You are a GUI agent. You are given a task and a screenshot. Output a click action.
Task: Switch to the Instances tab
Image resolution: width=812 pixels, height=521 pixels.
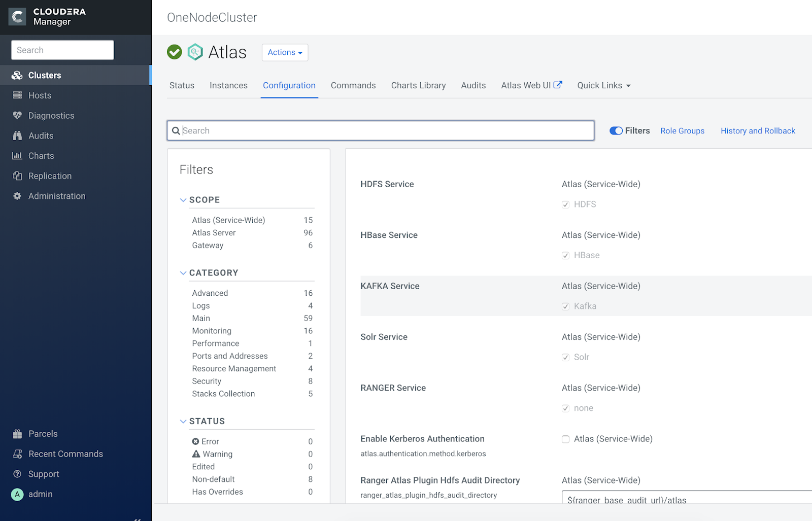click(x=228, y=86)
